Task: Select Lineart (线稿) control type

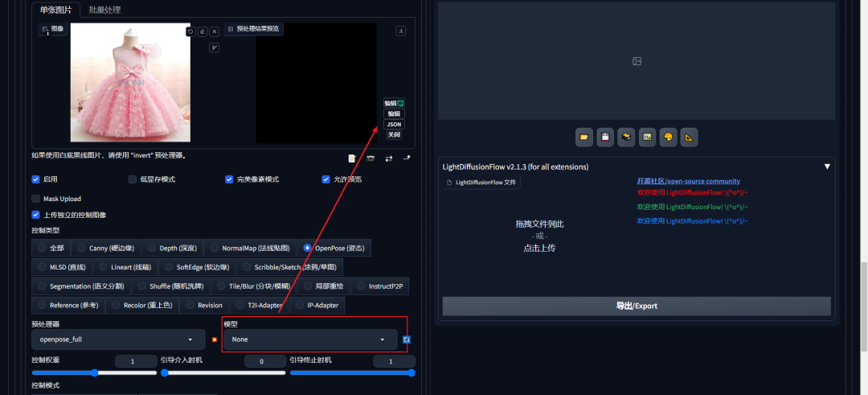Action: pos(125,267)
